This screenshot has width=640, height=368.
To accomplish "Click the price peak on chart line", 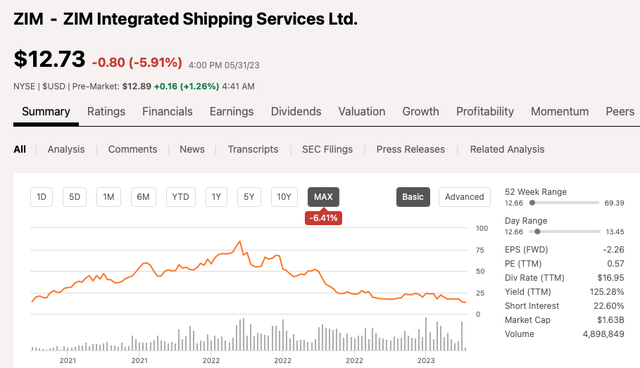I will [x=240, y=242].
